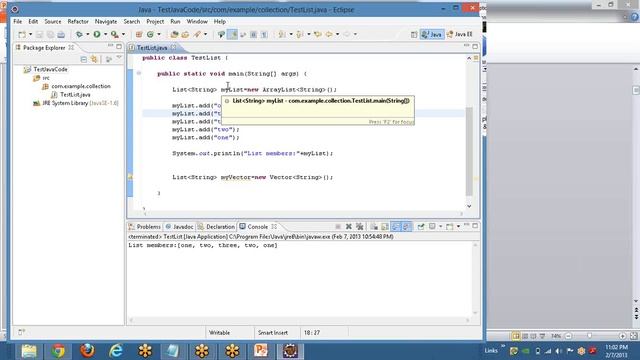This screenshot has width=640, height=360.
Task: Open File Explorer from the taskbar
Action: pos(29,351)
